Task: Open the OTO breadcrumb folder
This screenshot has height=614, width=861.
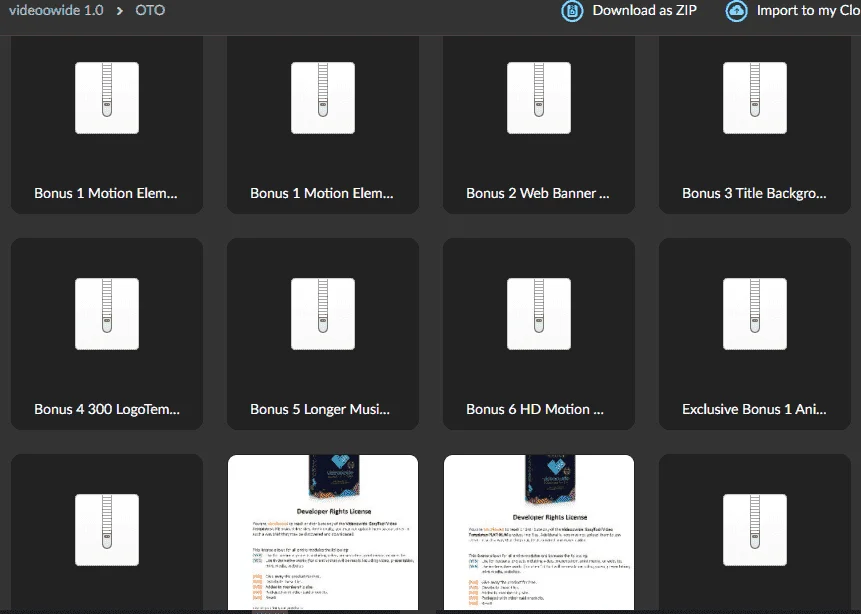Action: tap(150, 10)
